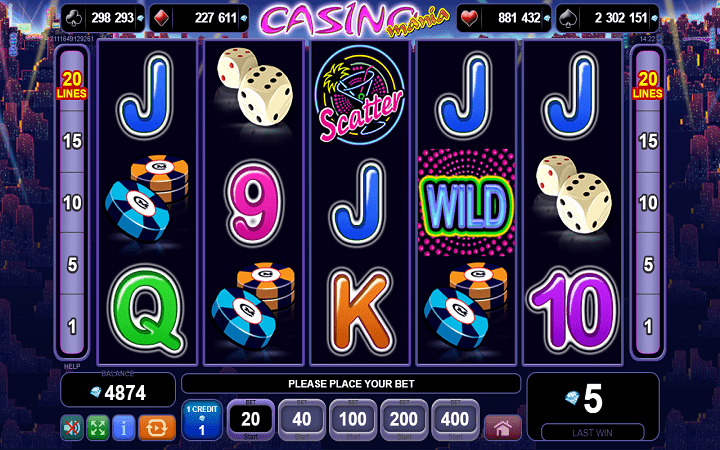
Task: Open the blue info paytable icon
Action: coord(124,428)
